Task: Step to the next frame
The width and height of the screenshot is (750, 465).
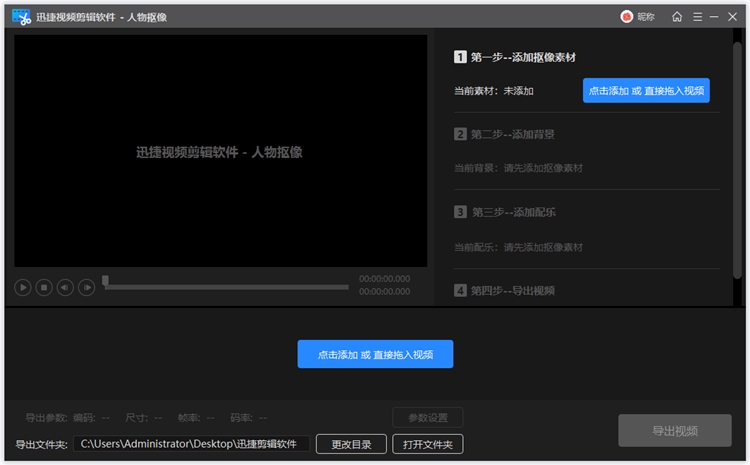Action: pyautogui.click(x=87, y=288)
